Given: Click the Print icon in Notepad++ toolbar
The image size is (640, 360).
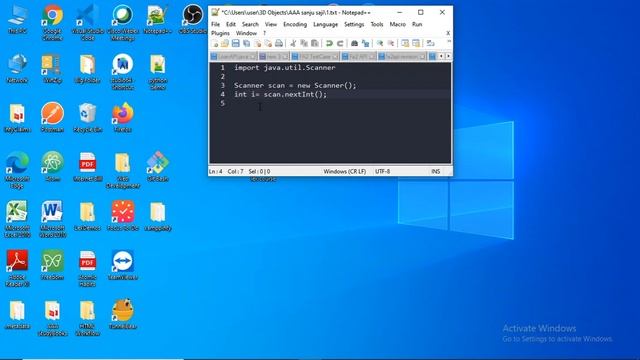Looking at the screenshot, I should pyautogui.click(x=279, y=43).
